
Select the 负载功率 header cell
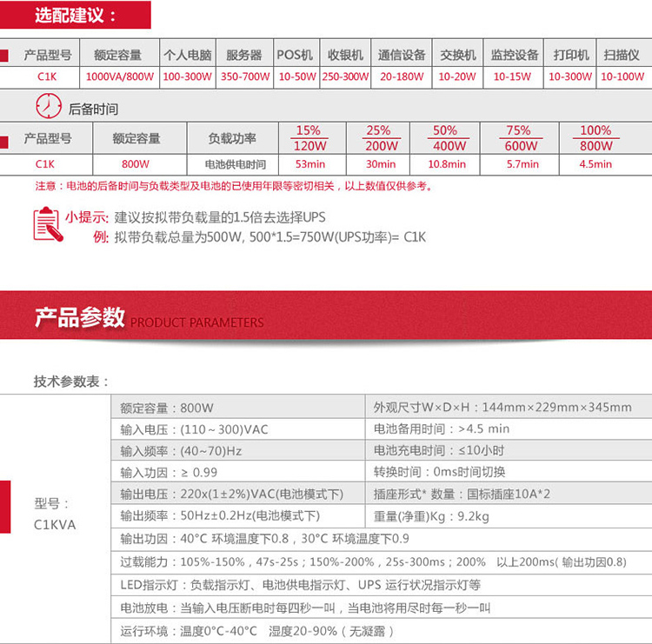coord(232,138)
